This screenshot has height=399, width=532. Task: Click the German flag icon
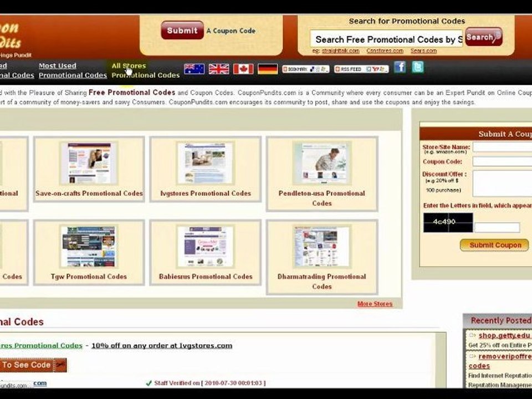268,69
